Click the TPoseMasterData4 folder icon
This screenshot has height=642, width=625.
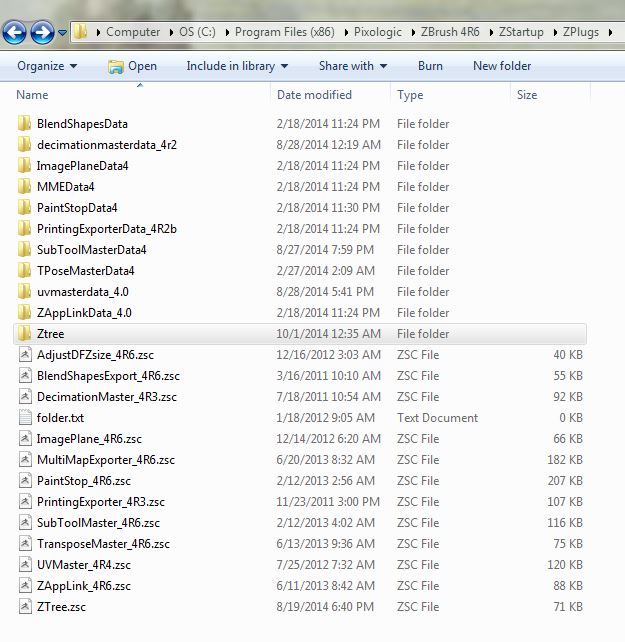pos(25,270)
